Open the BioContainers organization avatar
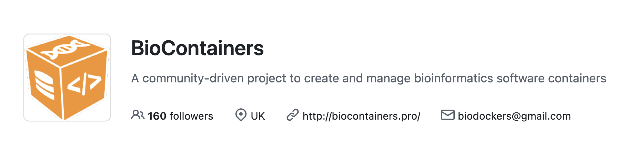 [x=67, y=78]
